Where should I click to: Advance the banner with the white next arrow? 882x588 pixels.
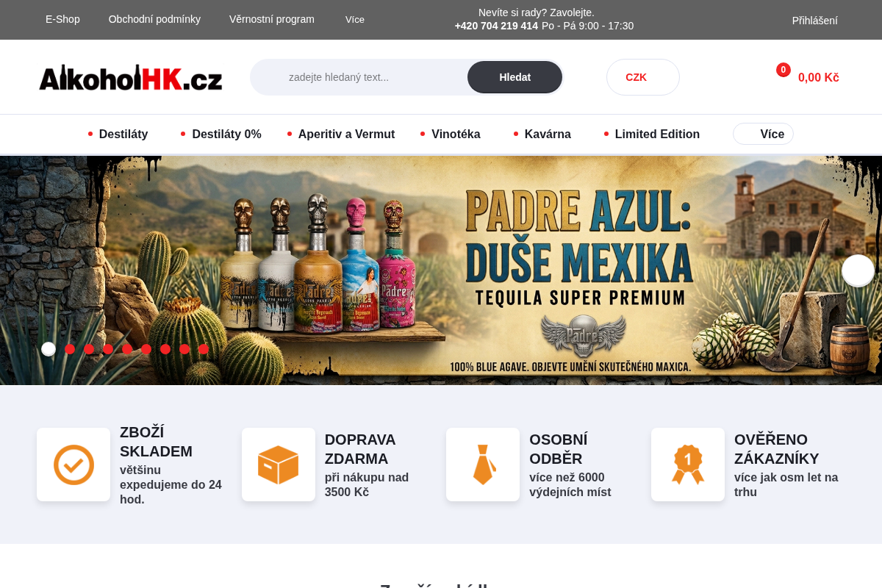click(858, 270)
